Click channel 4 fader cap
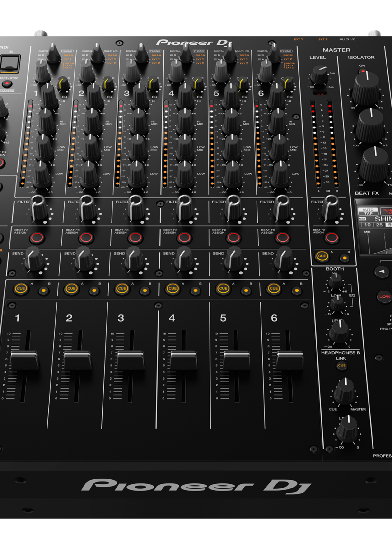Screen dimensions: 392x549 (x=184, y=360)
